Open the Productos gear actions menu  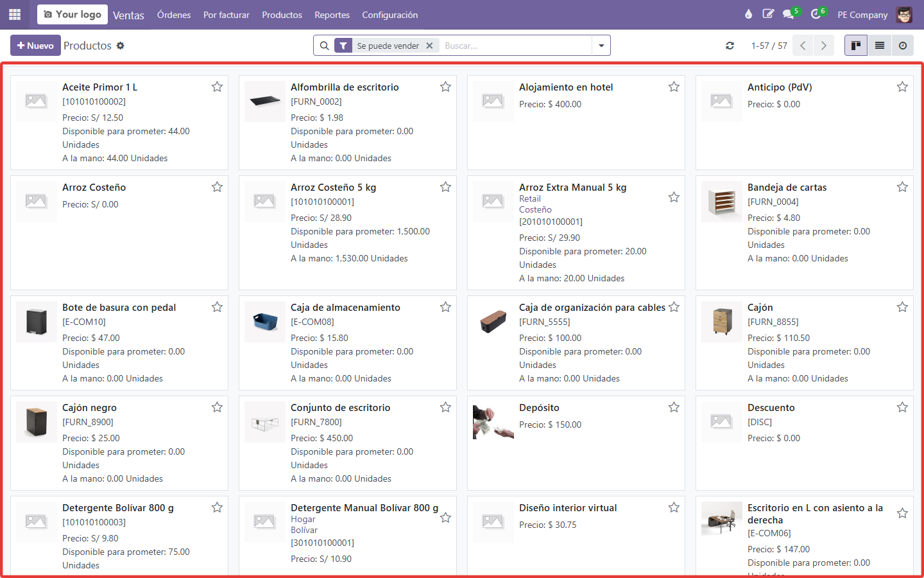[x=120, y=46]
